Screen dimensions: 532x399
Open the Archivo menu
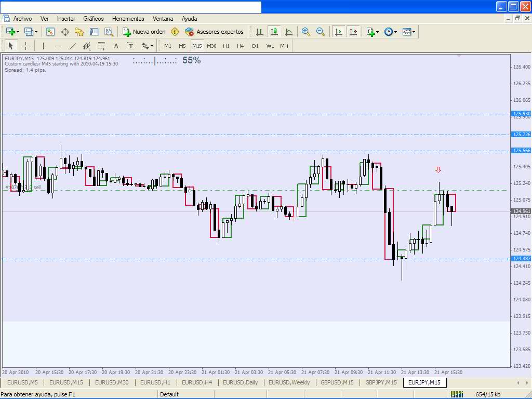coord(22,19)
